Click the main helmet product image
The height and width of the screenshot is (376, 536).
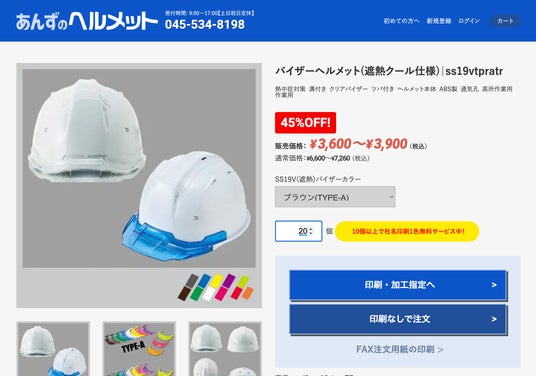[x=139, y=168]
